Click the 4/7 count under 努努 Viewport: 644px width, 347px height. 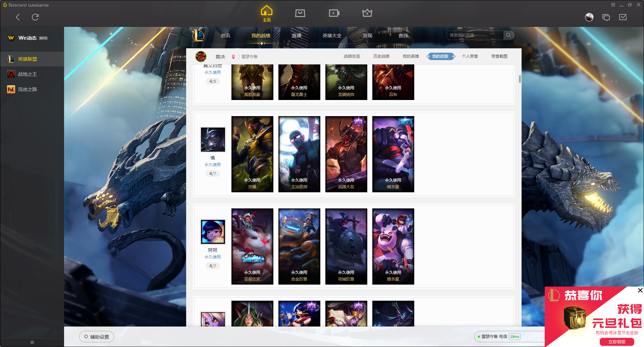tap(213, 266)
